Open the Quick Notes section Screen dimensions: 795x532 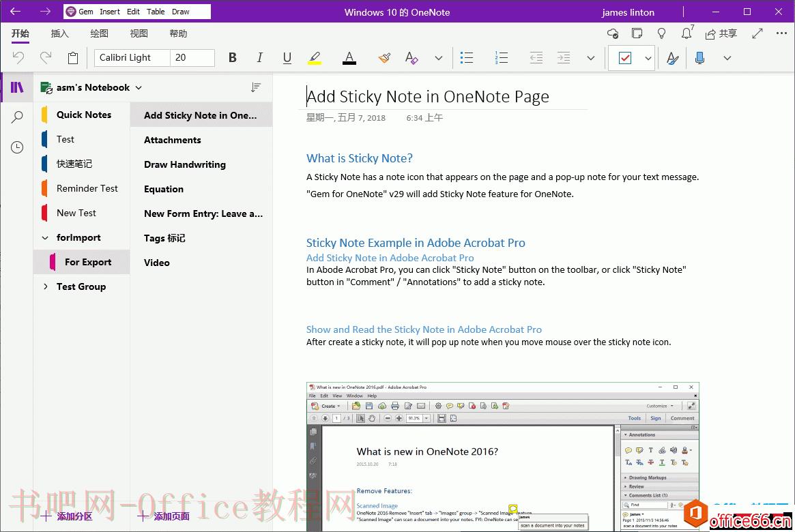point(82,115)
